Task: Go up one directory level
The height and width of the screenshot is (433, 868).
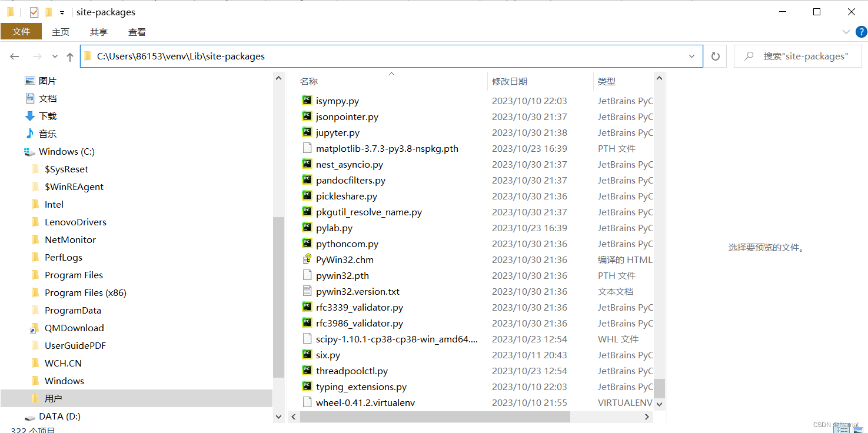Action: pyautogui.click(x=70, y=56)
